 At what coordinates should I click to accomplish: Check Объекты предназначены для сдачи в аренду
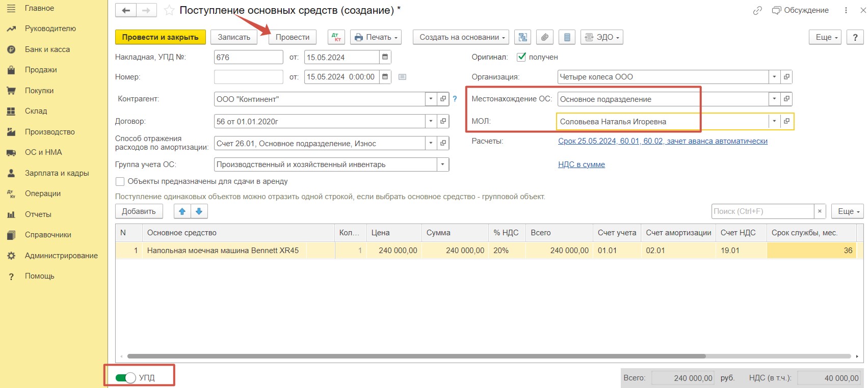point(120,181)
